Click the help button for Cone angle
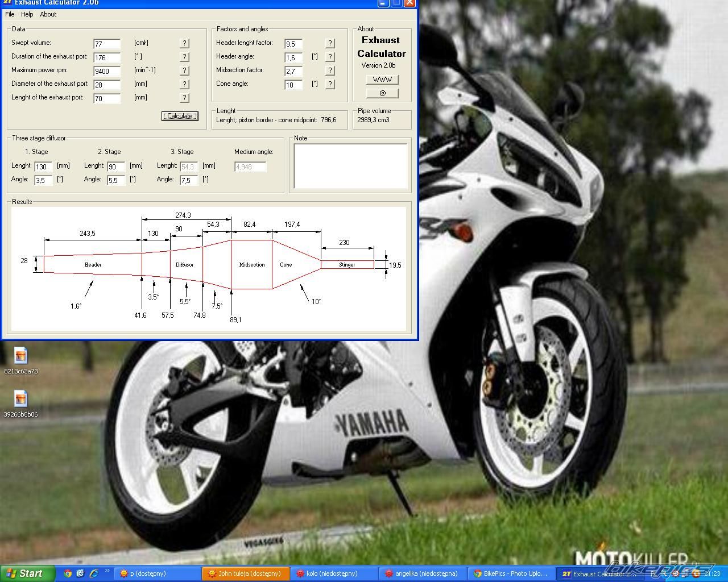The image size is (728, 582). [330, 84]
